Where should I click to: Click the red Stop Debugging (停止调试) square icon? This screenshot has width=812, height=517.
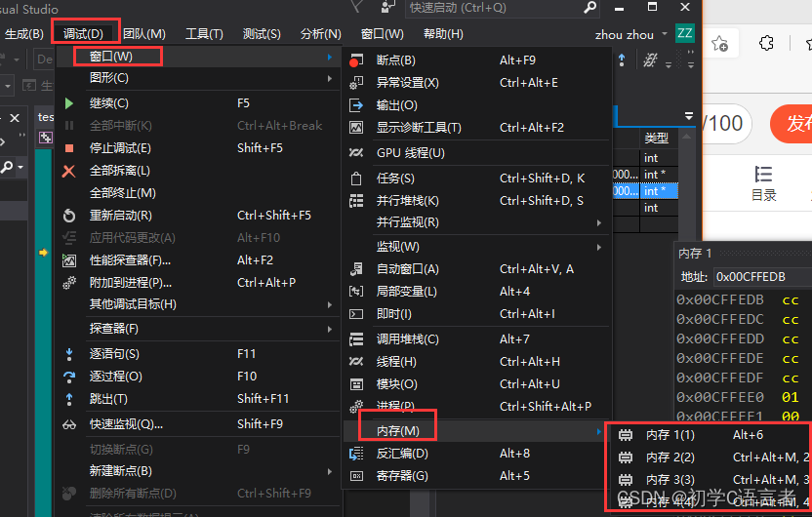pyautogui.click(x=69, y=148)
